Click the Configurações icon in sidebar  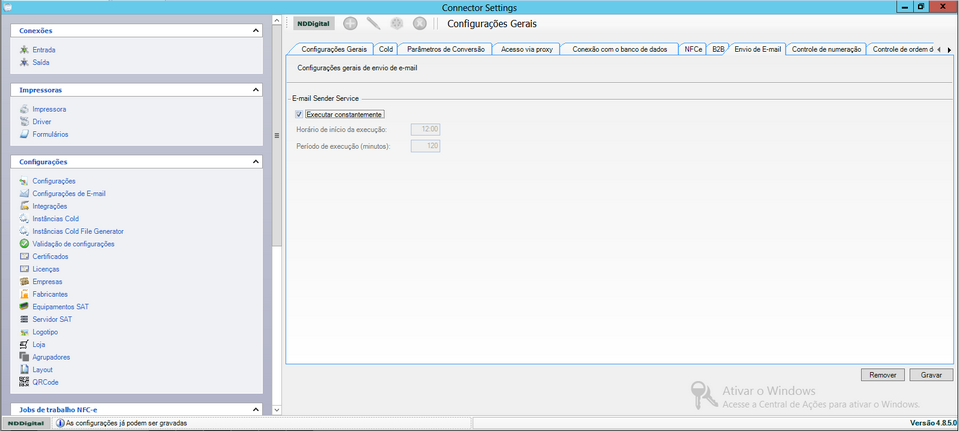click(x=24, y=181)
